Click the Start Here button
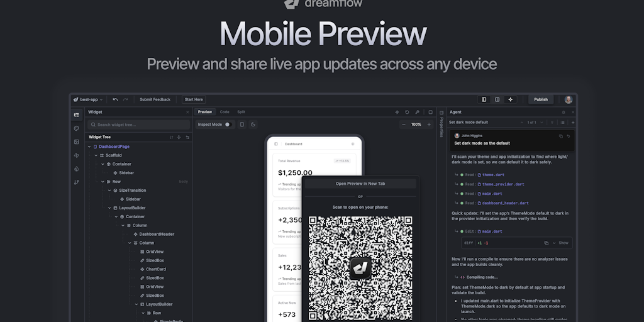644x322 pixels. pyautogui.click(x=194, y=99)
